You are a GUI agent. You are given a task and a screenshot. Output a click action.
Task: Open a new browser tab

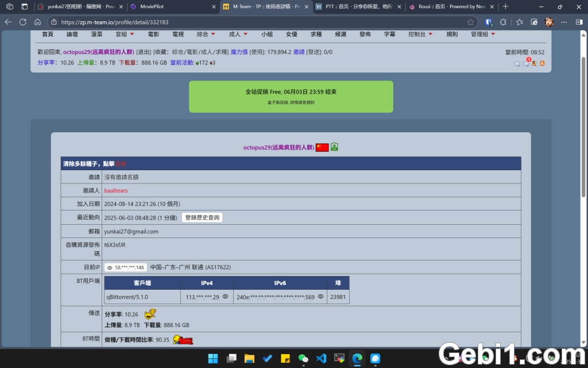[x=505, y=6]
